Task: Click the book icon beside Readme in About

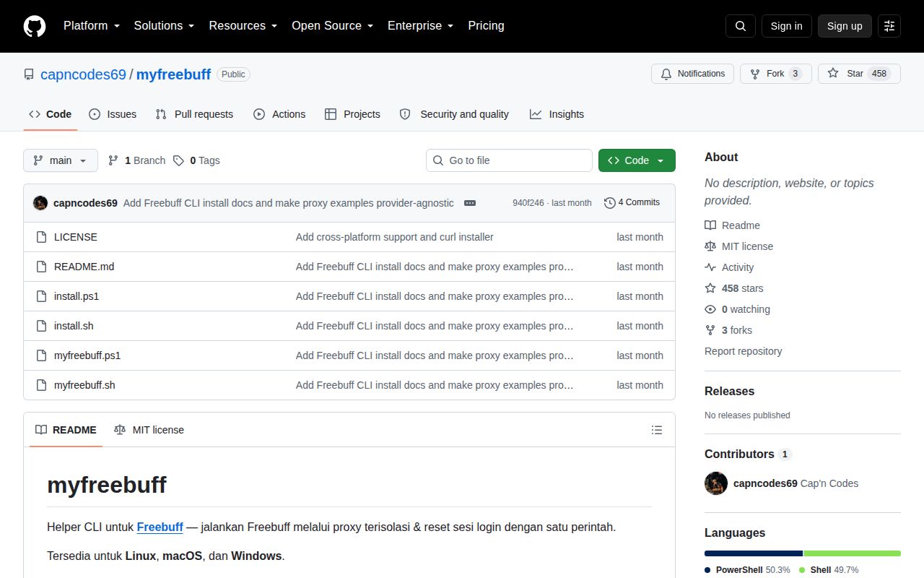Action: click(x=710, y=225)
